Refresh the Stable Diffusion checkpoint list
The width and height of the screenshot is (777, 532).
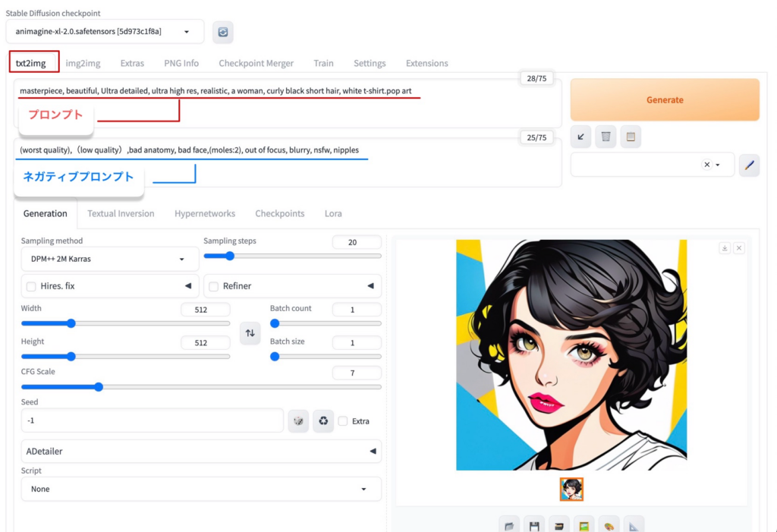coord(223,32)
